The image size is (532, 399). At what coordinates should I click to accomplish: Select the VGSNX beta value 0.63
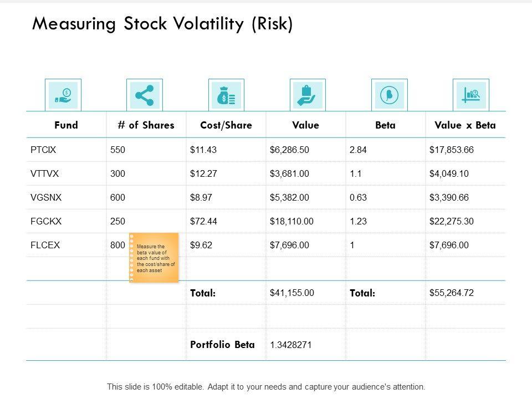[x=358, y=197]
